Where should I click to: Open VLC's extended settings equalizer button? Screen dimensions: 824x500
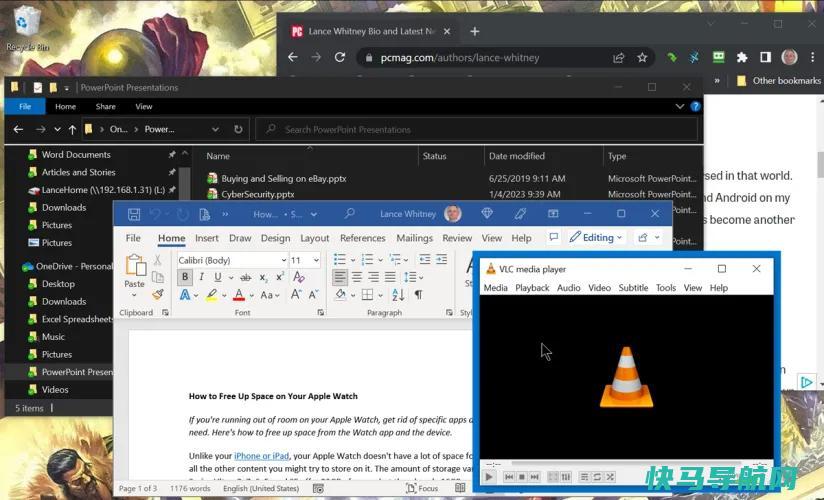pos(565,477)
